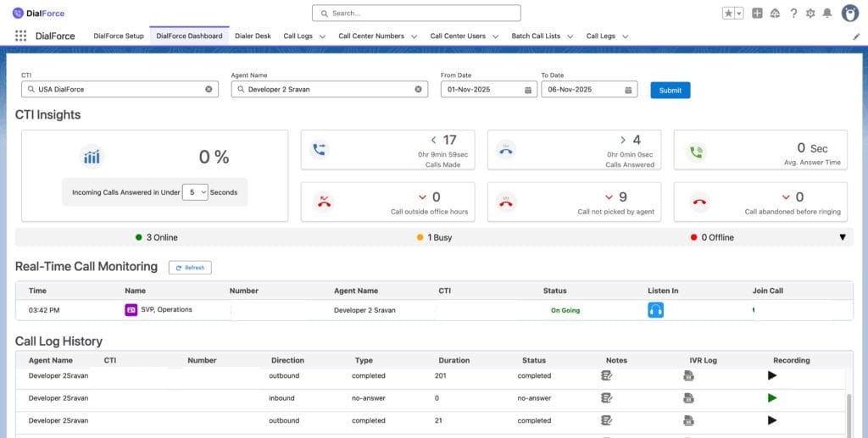Click the Direction column header
This screenshot has width=868, height=438.
coord(287,360)
